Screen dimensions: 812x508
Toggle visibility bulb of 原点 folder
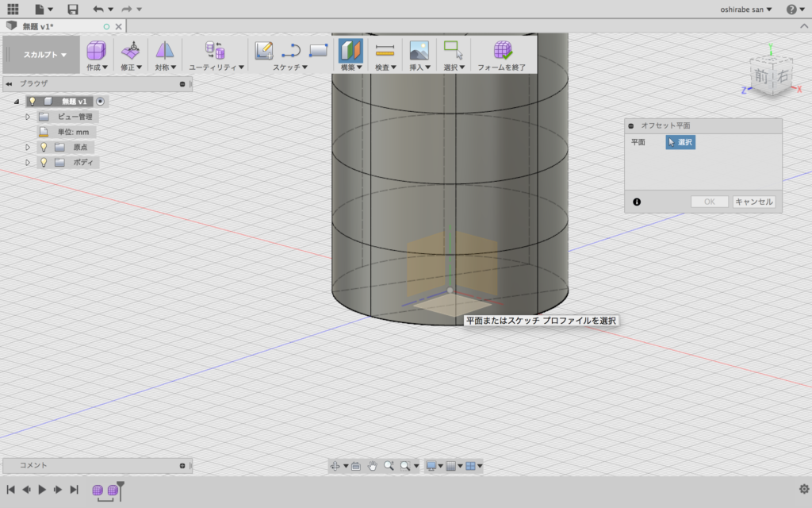[x=44, y=147]
